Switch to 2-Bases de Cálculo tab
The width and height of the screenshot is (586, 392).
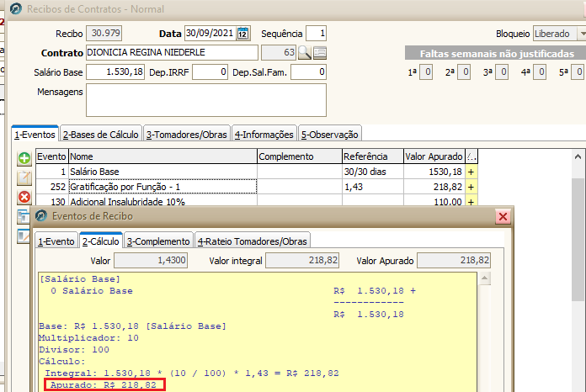(100, 135)
